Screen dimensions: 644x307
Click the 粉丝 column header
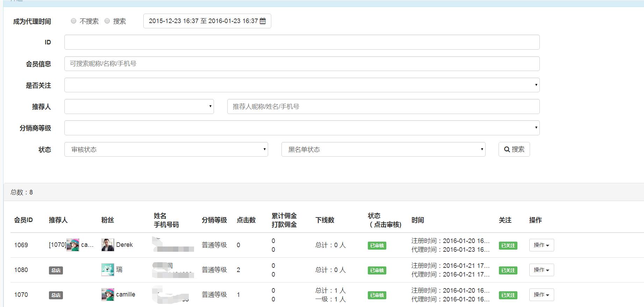108,220
